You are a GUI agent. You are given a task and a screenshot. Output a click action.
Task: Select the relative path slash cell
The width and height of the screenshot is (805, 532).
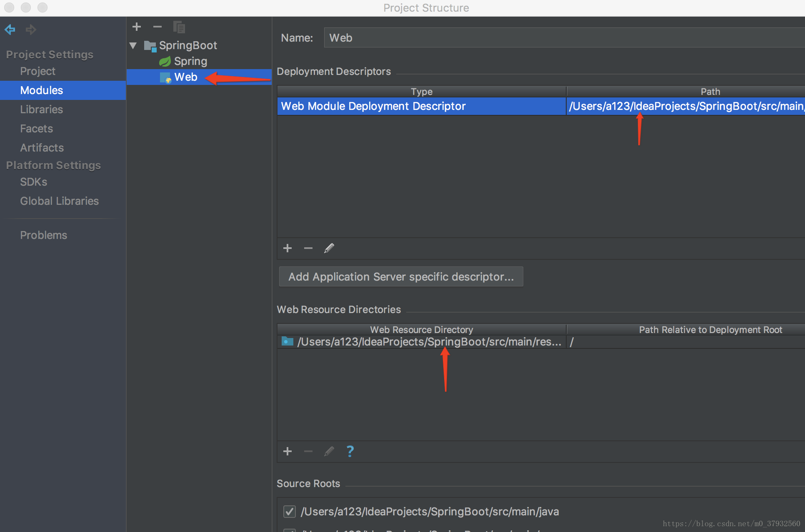(x=686, y=342)
